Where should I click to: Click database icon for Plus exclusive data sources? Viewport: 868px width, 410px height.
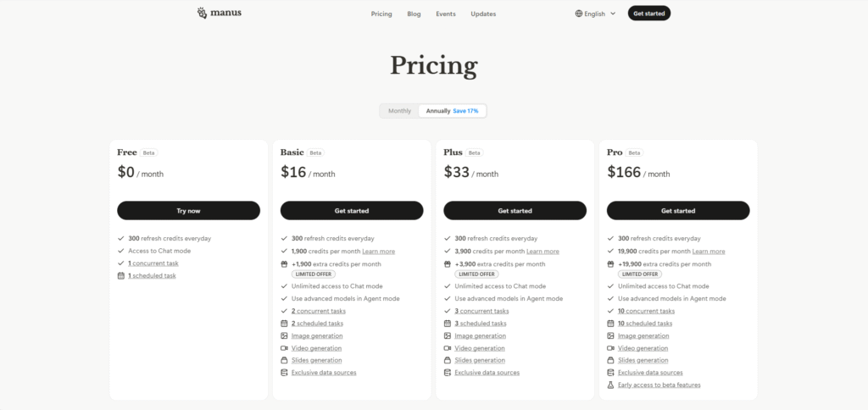[448, 373]
